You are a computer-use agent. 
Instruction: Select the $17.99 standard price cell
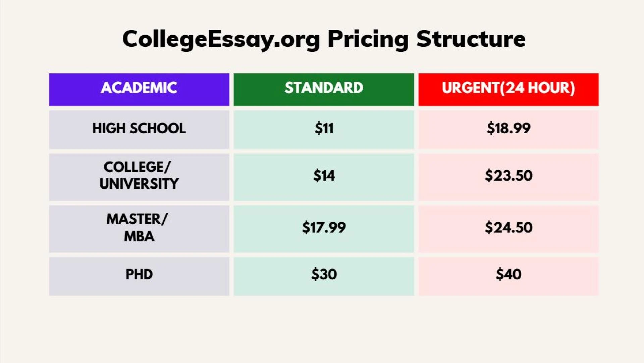(324, 229)
